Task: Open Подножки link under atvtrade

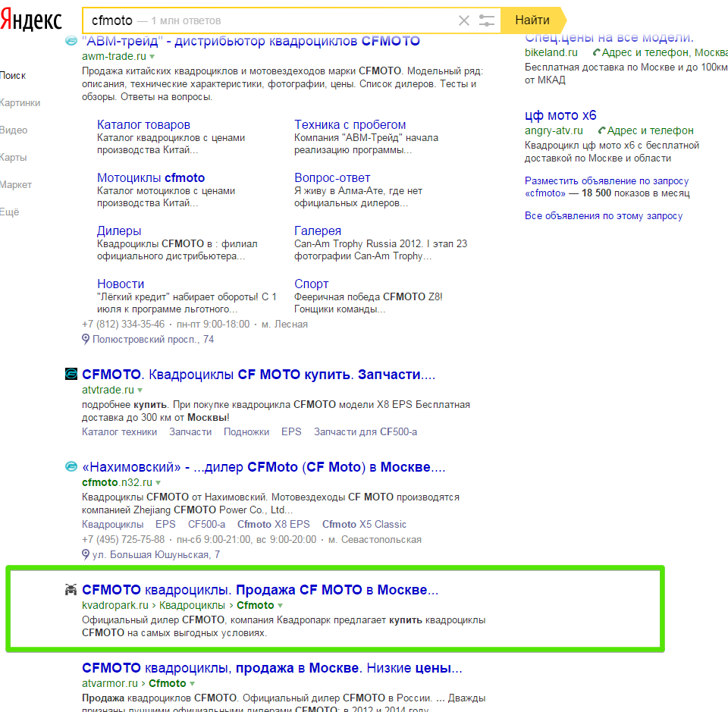Action: (246, 431)
